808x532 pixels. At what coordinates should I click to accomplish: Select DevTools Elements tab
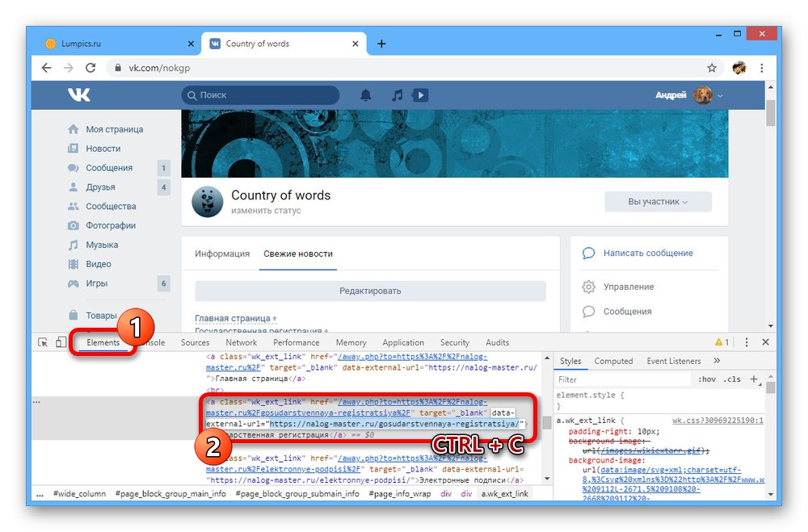(103, 342)
